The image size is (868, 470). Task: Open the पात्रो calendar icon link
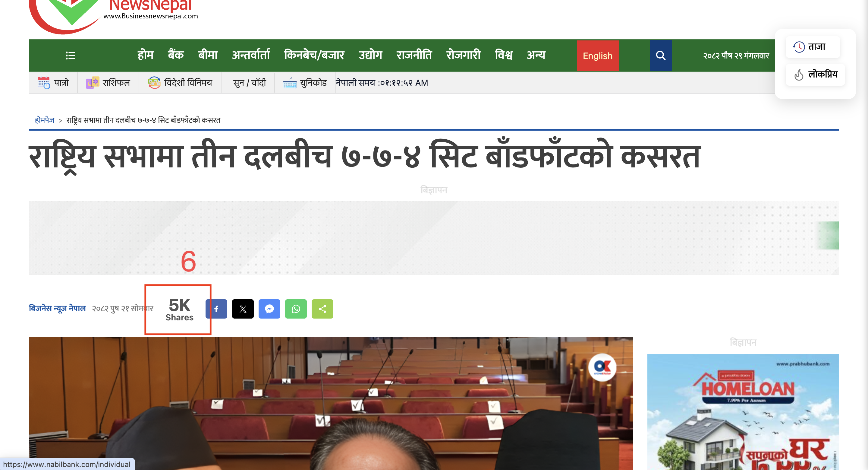[x=53, y=83]
